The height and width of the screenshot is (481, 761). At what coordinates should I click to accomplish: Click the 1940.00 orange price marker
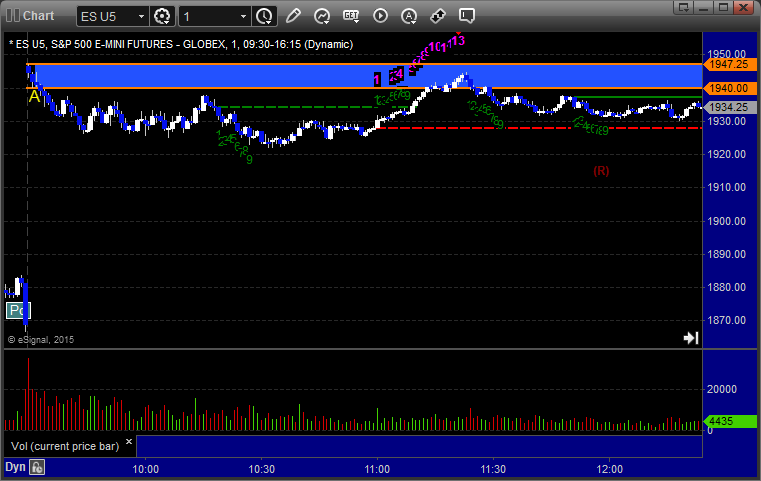click(x=729, y=88)
